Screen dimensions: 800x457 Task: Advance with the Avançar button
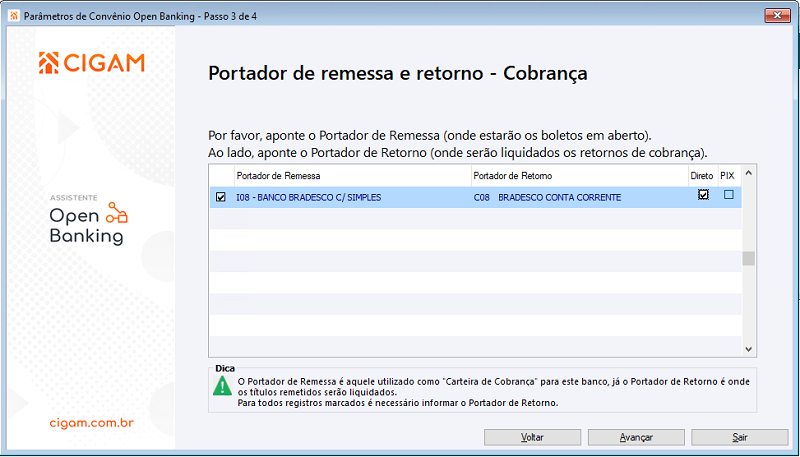click(636, 437)
